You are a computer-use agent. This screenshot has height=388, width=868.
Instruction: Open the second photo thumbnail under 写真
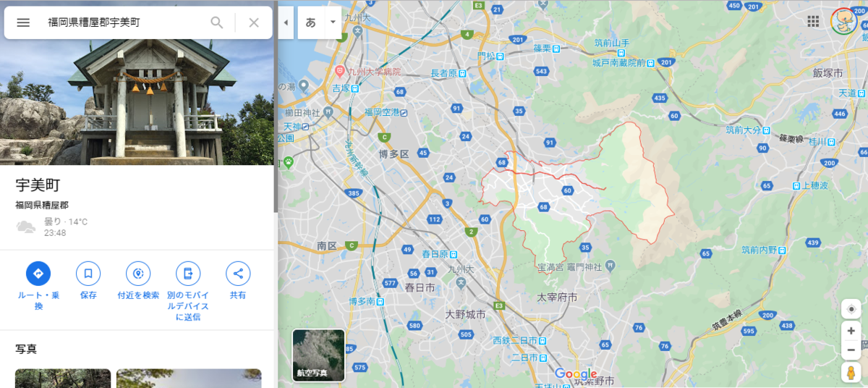[189, 379]
